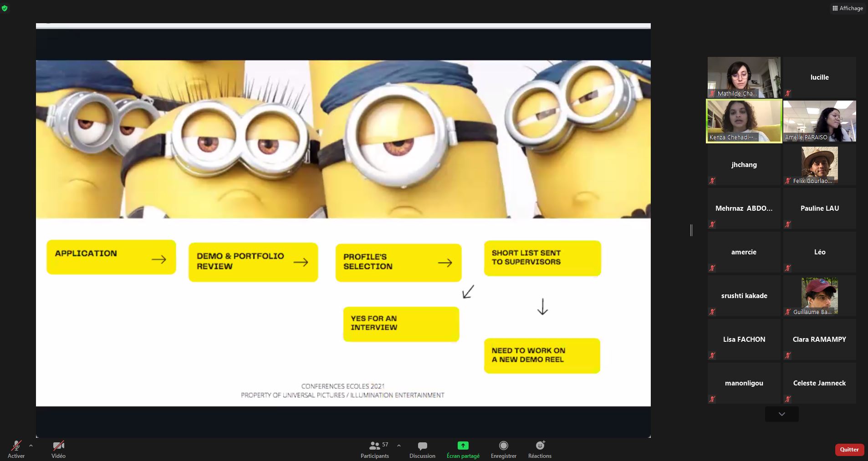This screenshot has width=868, height=461.
Task: Click the Clara RAMAMPY participant tile
Action: click(820, 339)
